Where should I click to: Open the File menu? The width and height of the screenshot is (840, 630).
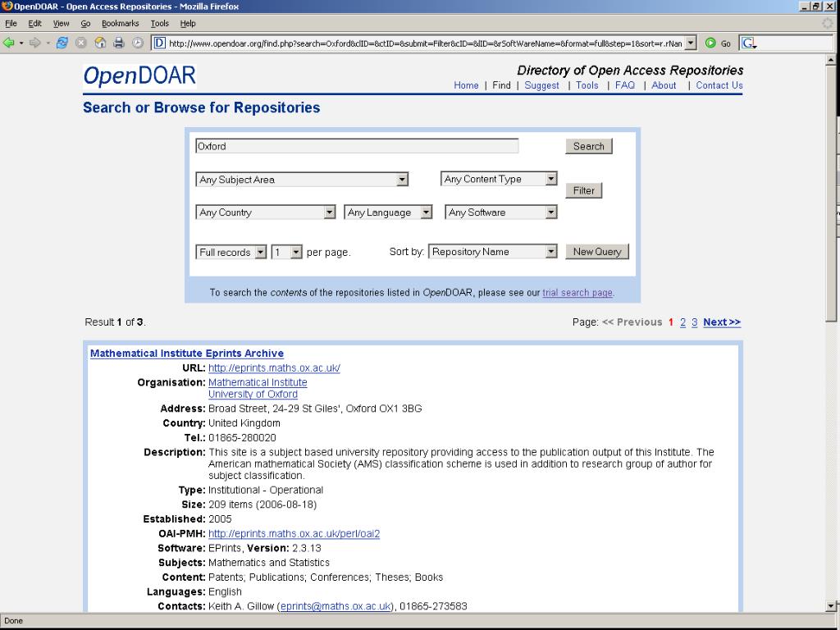pyautogui.click(x=11, y=24)
